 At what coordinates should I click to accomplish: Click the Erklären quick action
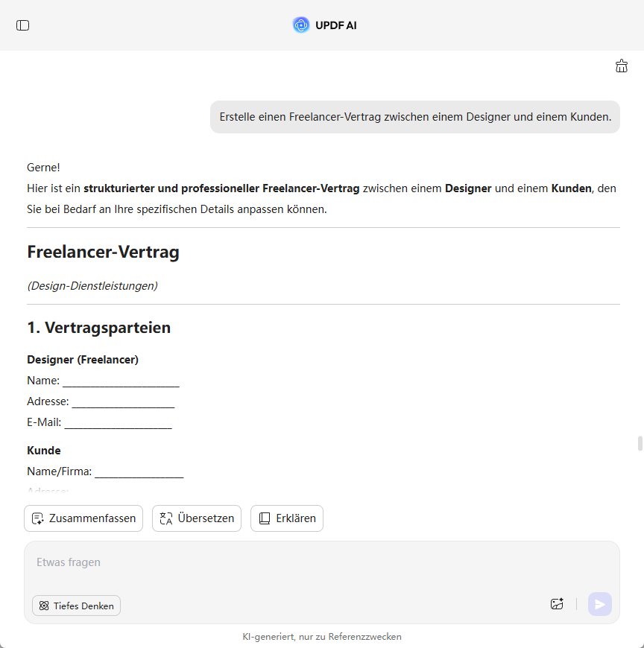tap(287, 518)
